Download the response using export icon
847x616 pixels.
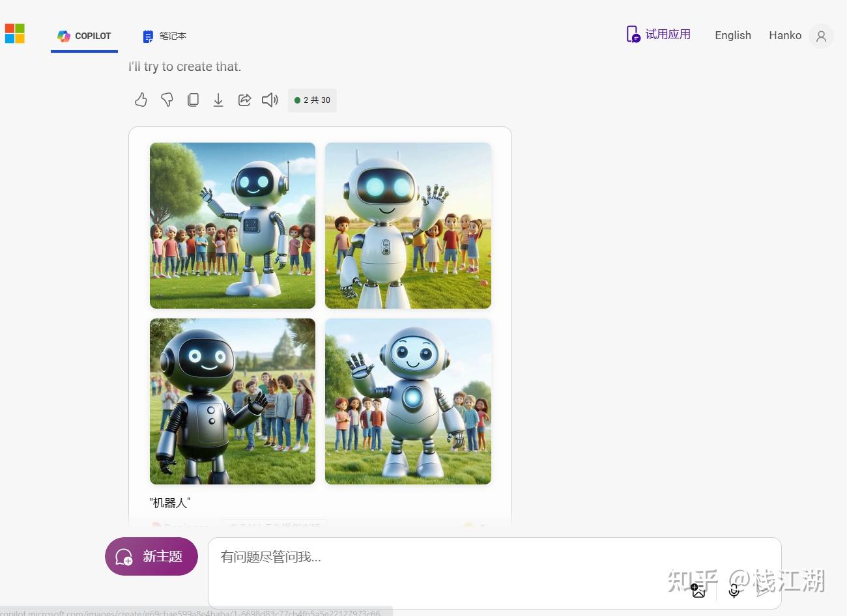218,100
